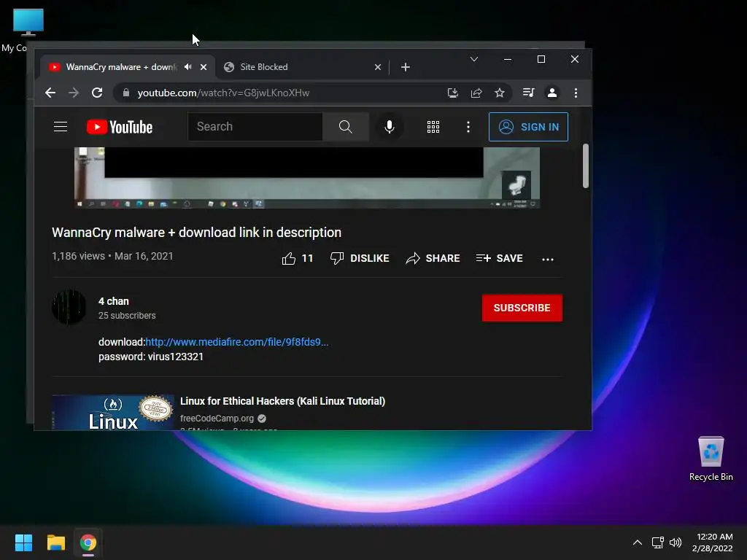
Task: Close the Site Blocked tab
Action: 378,67
